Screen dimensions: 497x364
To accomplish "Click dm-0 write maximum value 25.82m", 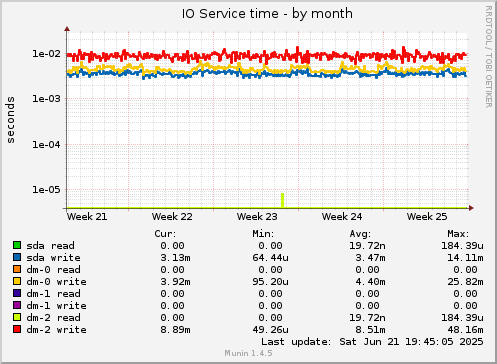I will pyautogui.click(x=465, y=282).
